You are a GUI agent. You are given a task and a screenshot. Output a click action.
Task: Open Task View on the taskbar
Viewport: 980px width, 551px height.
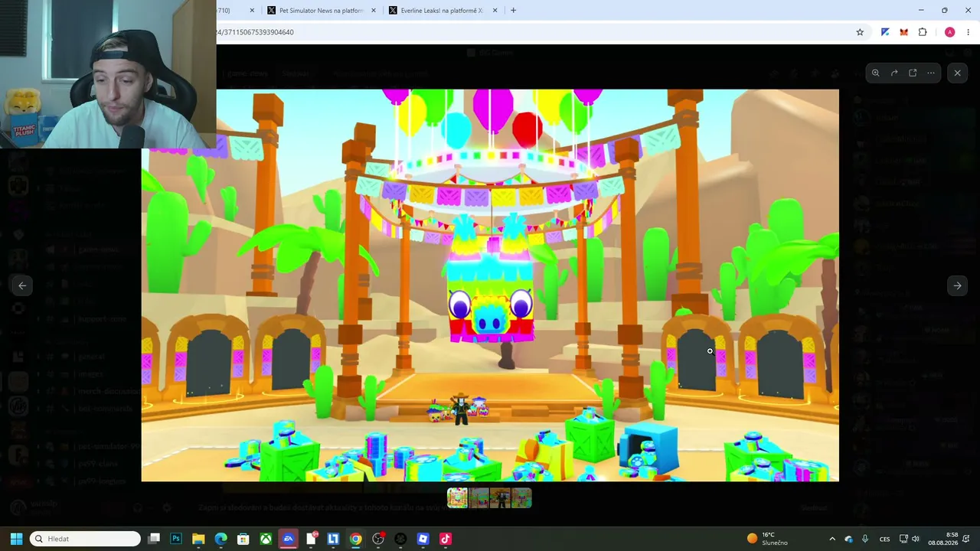154,539
